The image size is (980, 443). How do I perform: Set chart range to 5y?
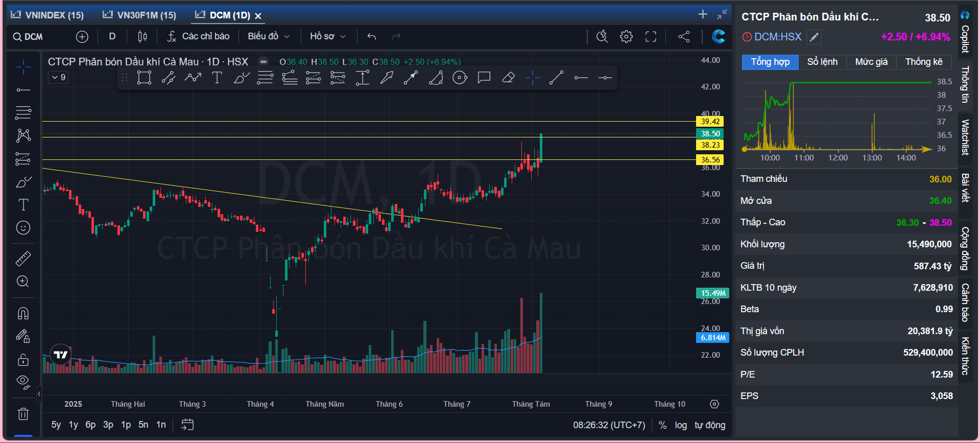point(56,425)
